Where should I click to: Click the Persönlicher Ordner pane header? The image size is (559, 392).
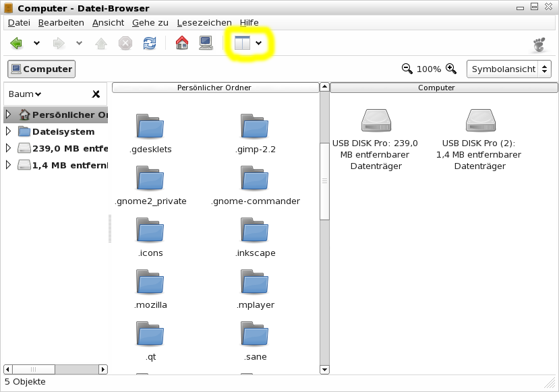215,88
